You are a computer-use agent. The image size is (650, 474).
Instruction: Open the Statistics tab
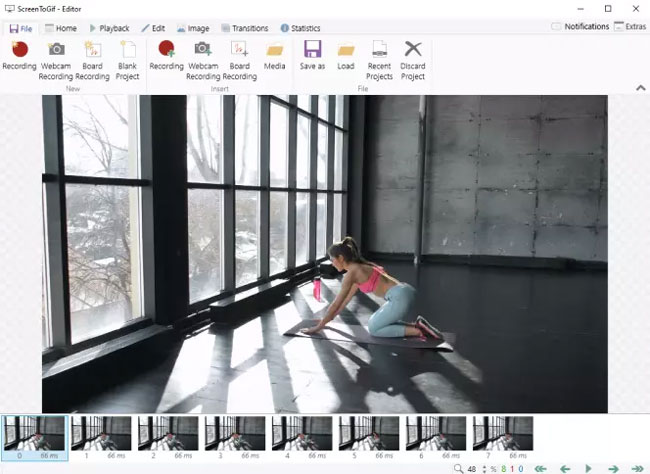click(x=301, y=28)
